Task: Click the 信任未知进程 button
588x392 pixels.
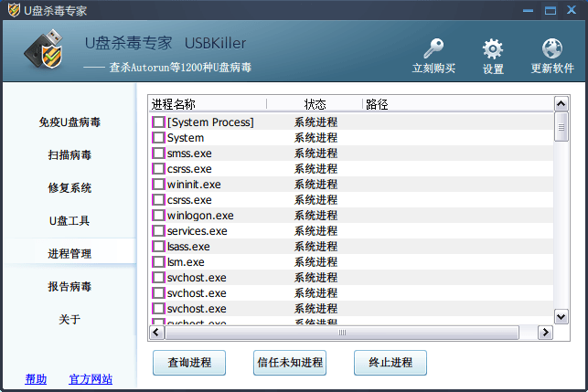Action: point(290,363)
